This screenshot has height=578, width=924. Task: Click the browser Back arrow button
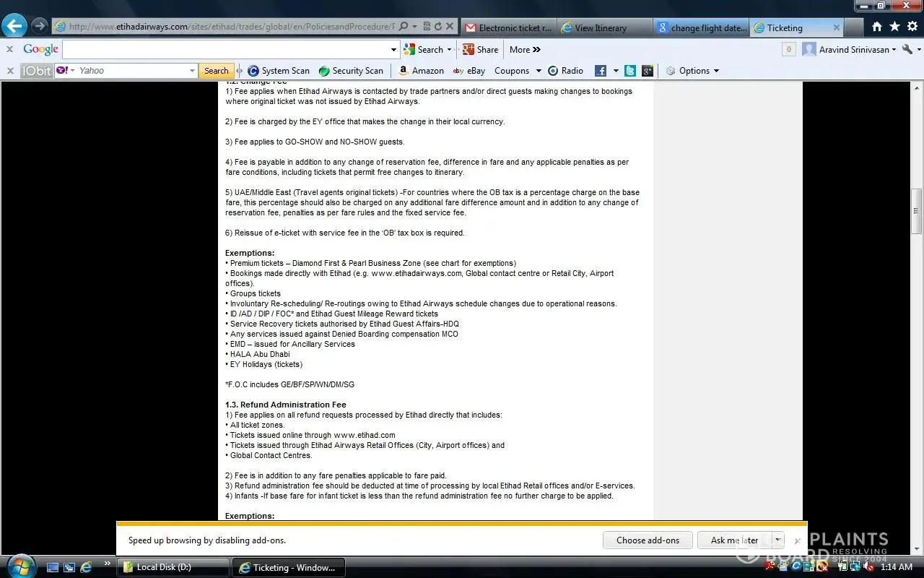pyautogui.click(x=14, y=27)
